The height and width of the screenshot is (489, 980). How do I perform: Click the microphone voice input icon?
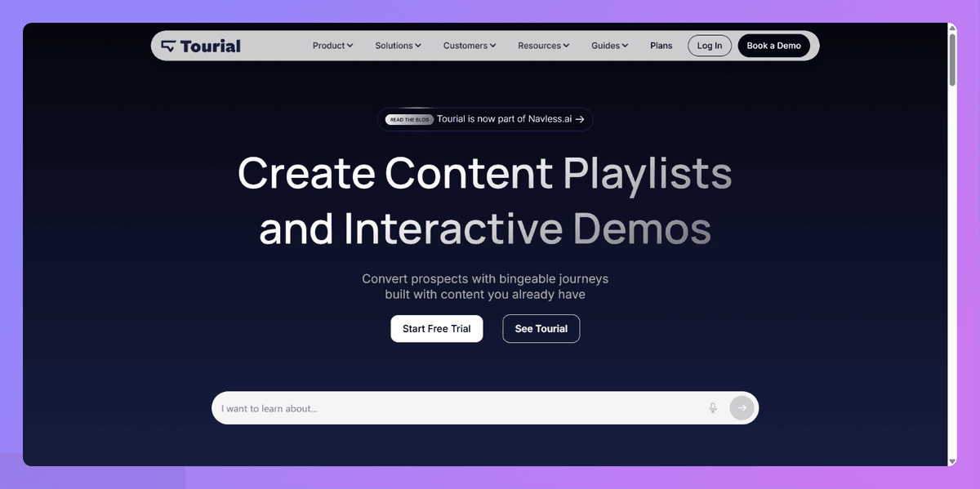[713, 408]
